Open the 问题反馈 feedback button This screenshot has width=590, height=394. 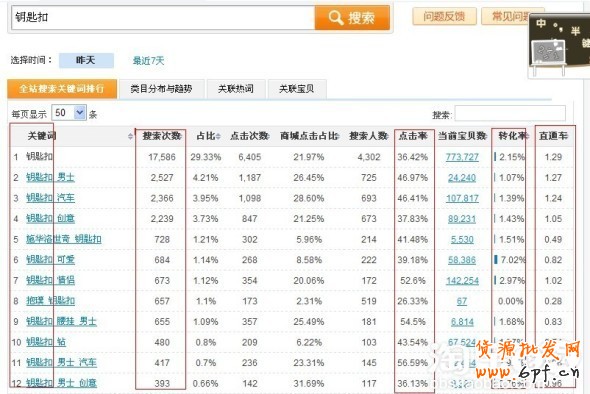tap(444, 16)
